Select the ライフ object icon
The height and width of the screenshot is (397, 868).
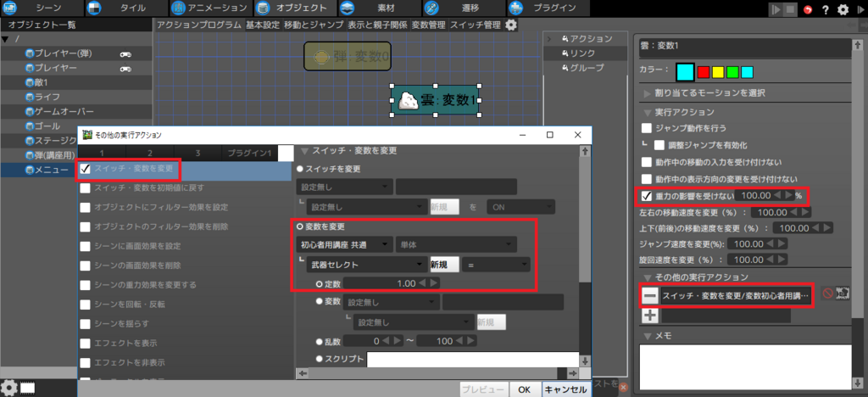(x=30, y=97)
